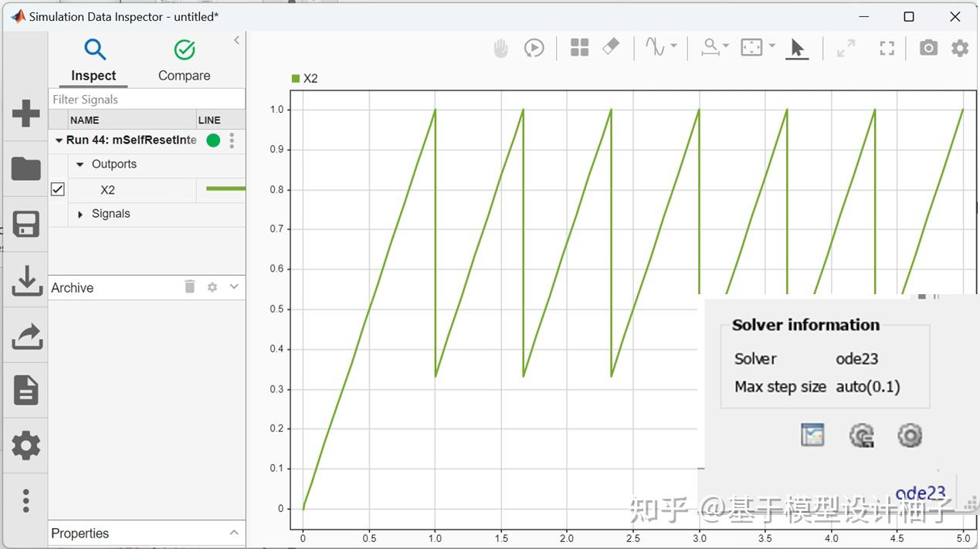Open sidebar Preferences gear

tap(26, 446)
